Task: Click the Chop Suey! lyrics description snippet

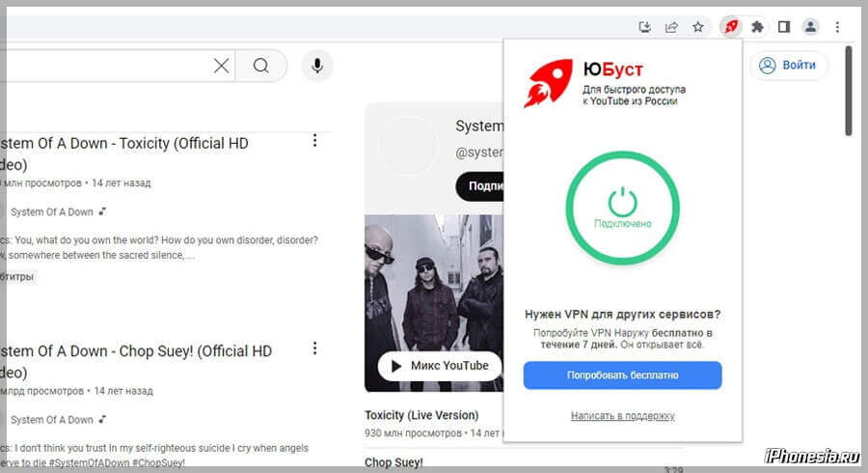Action: tap(154, 456)
